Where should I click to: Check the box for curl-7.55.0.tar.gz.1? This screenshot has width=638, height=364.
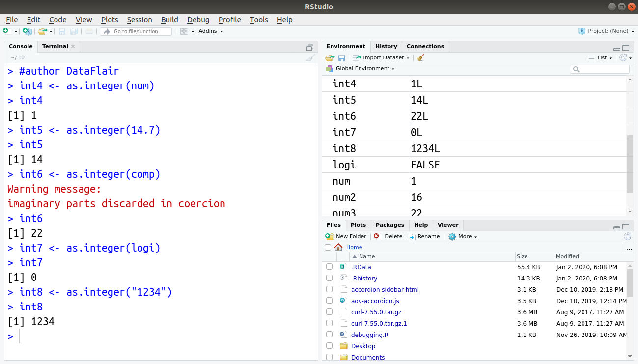[x=329, y=323]
